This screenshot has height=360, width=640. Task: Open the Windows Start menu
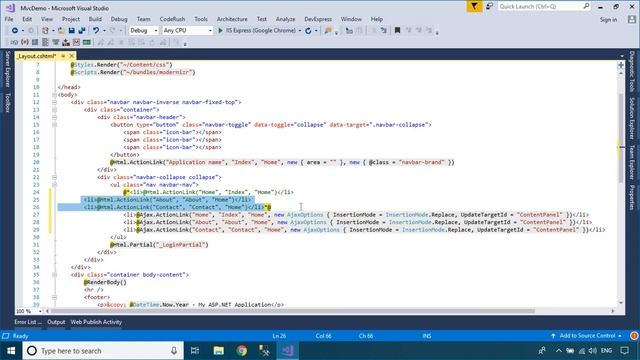(11, 351)
